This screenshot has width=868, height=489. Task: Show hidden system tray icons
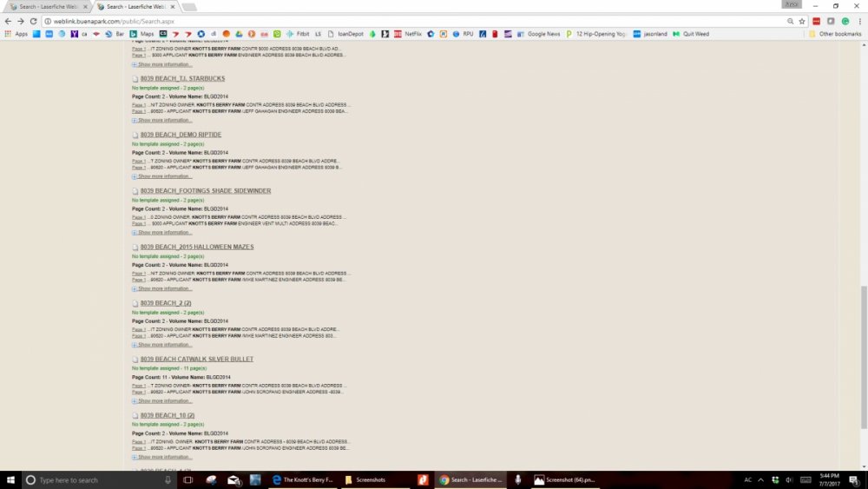[x=760, y=479]
